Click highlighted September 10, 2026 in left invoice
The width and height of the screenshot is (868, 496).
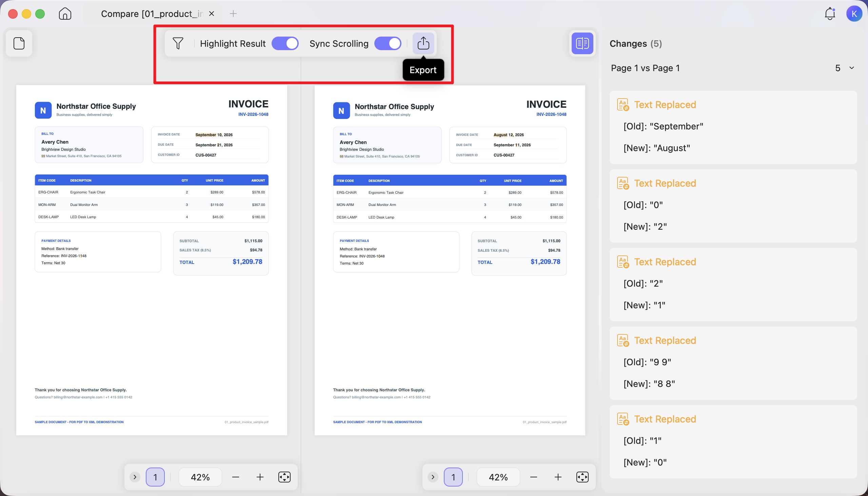(214, 135)
